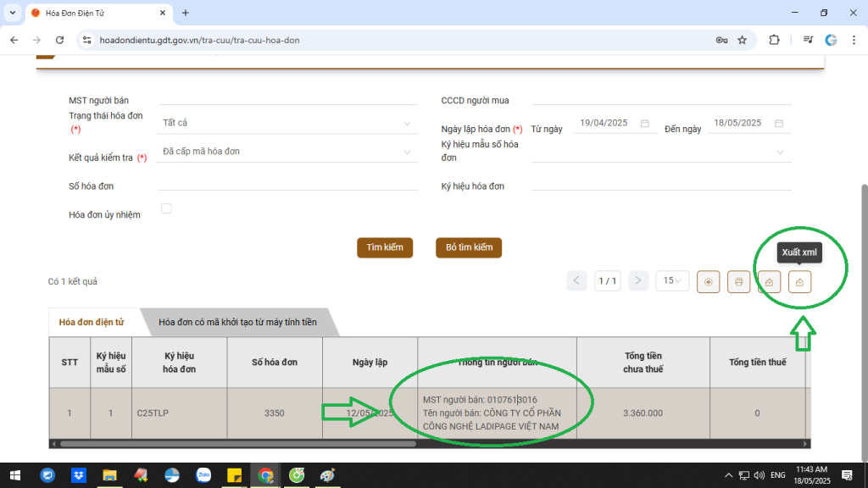
Task: Open Dropbox from taskbar
Action: (x=79, y=475)
